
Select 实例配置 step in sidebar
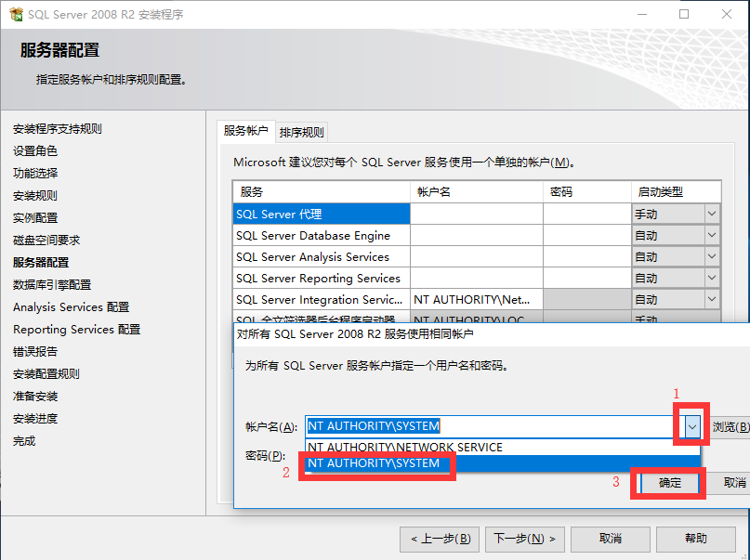pyautogui.click(x=35, y=218)
